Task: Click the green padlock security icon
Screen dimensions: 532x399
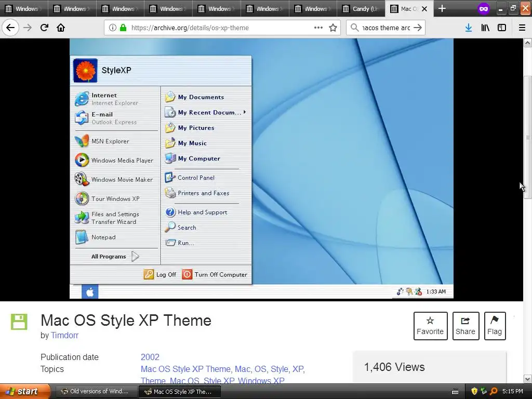Action: (x=123, y=28)
